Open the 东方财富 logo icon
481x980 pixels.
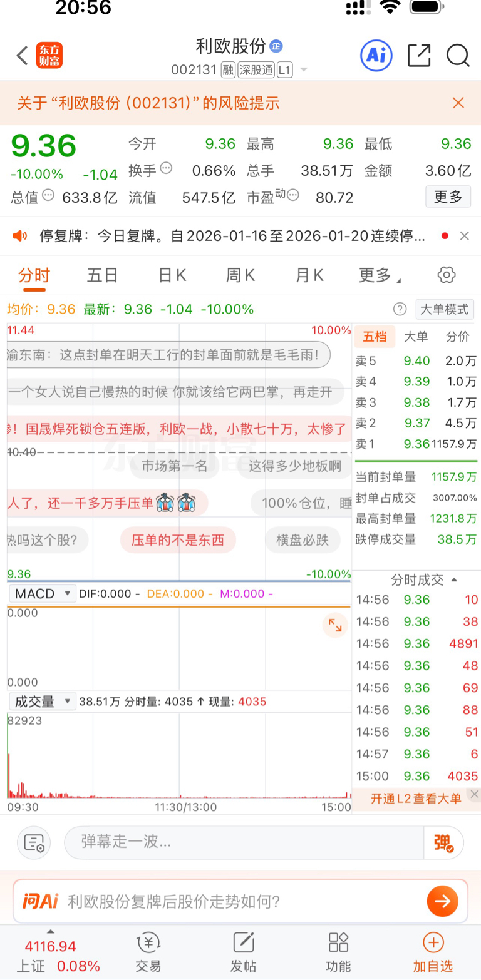pos(49,56)
